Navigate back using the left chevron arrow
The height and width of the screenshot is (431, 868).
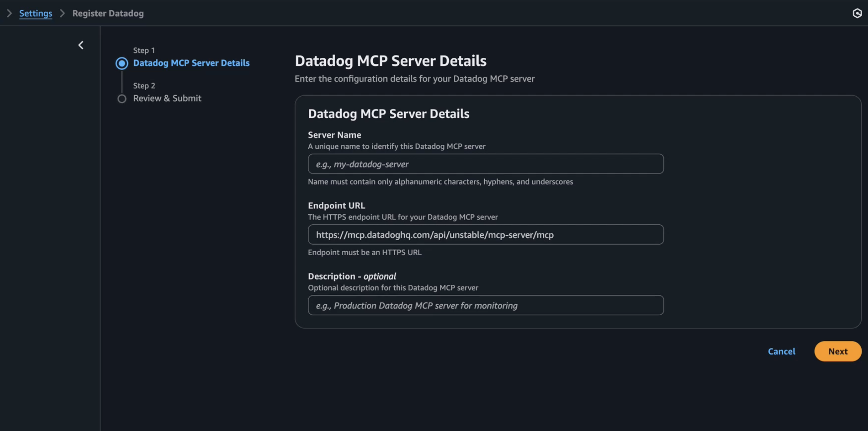click(x=81, y=45)
